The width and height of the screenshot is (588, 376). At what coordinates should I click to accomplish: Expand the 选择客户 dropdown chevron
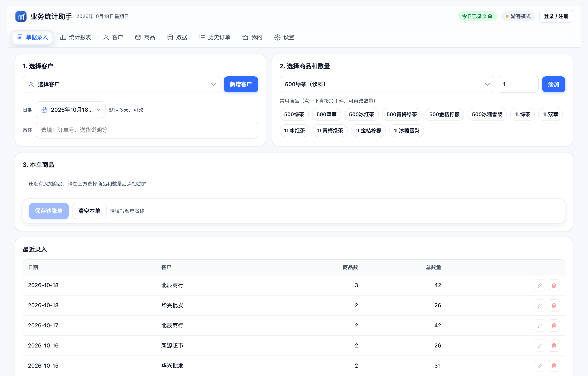(214, 85)
